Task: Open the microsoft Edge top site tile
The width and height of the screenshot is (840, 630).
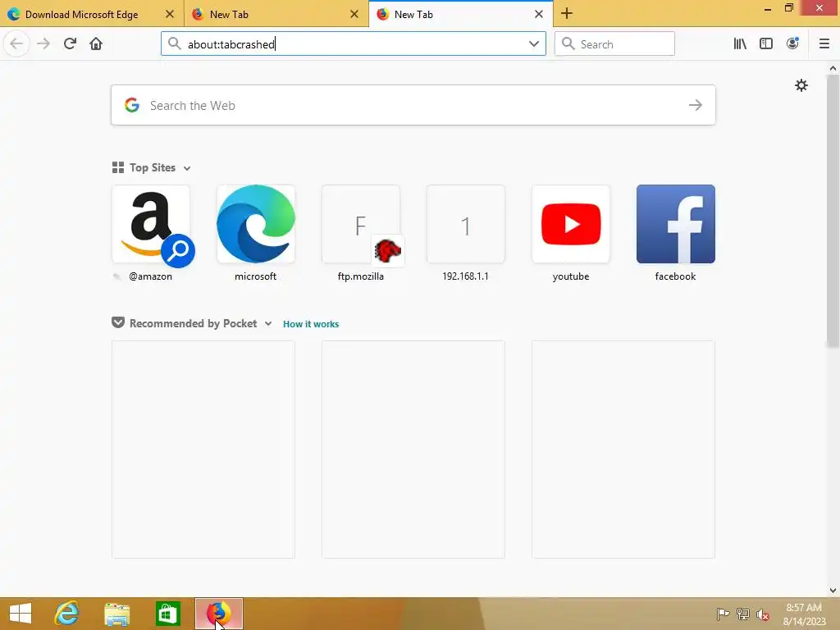Action: [x=256, y=224]
